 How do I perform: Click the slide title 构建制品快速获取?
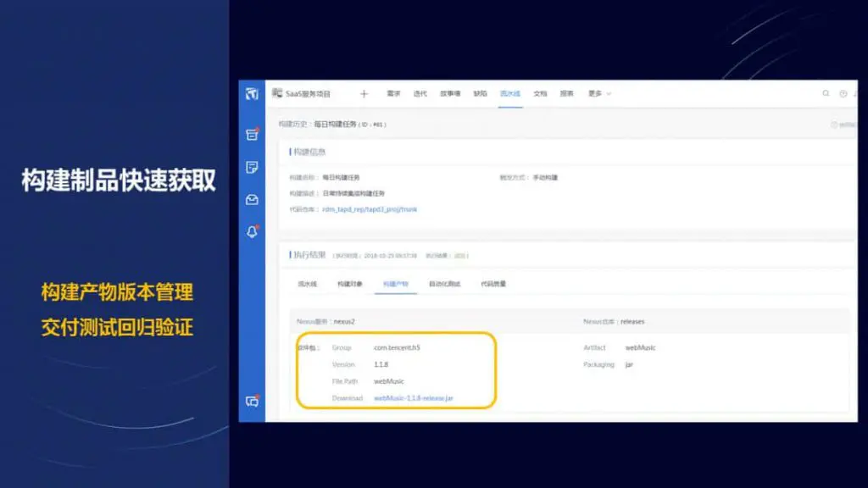(x=119, y=180)
